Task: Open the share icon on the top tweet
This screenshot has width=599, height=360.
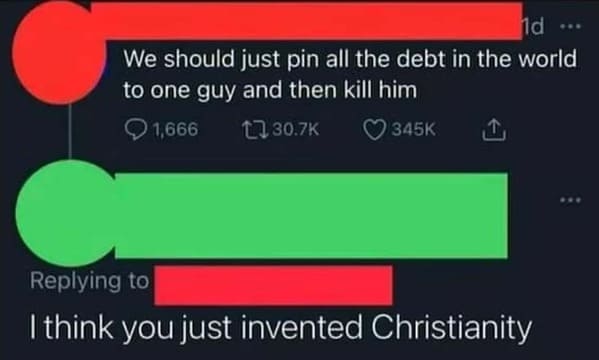Action: [x=494, y=130]
